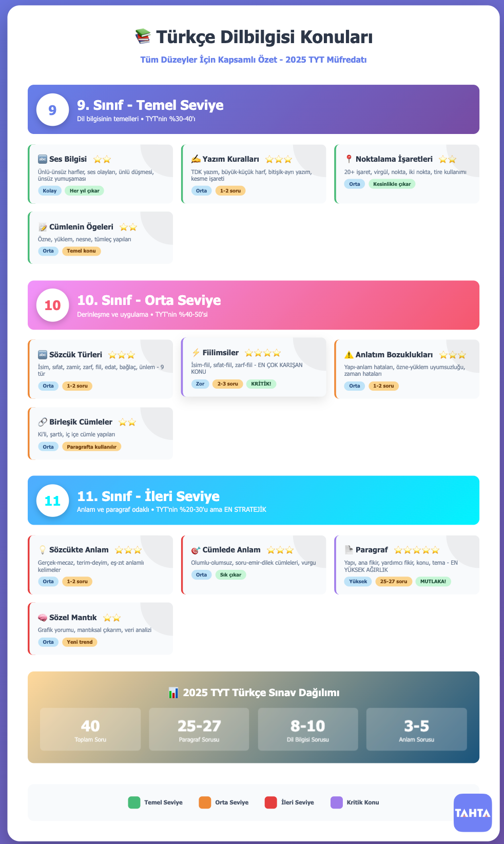
Task: Click the books icon beside the page title
Action: point(143,37)
